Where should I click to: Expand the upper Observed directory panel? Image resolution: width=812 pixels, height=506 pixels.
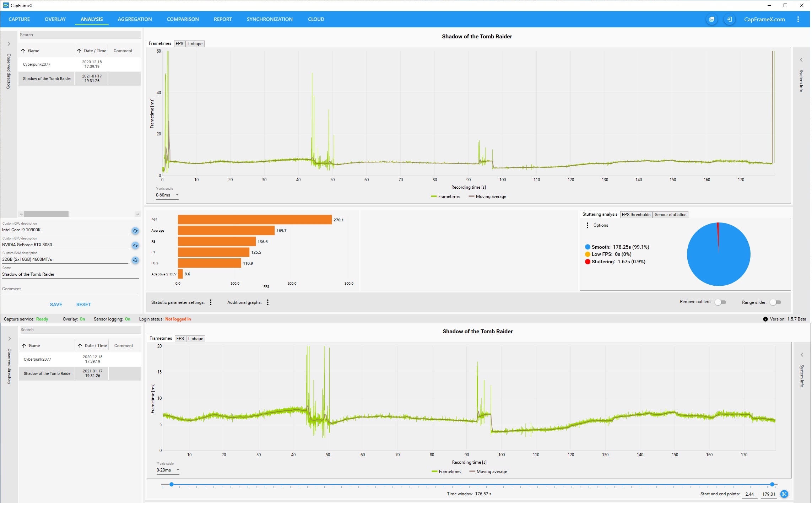(9, 44)
